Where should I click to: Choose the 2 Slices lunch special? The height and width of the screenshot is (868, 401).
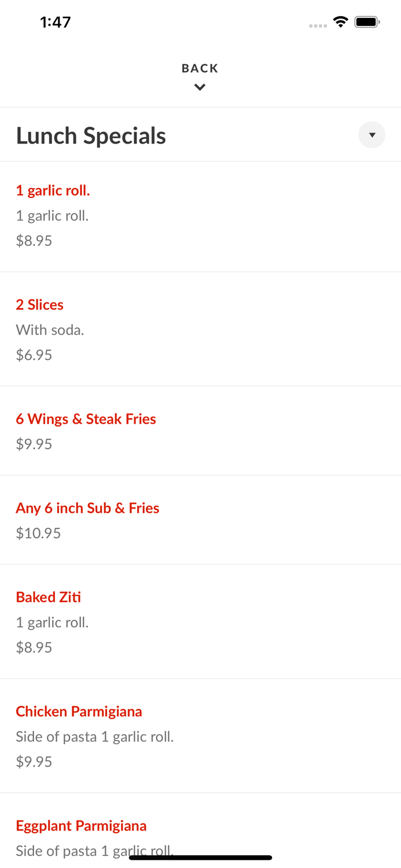[39, 304]
